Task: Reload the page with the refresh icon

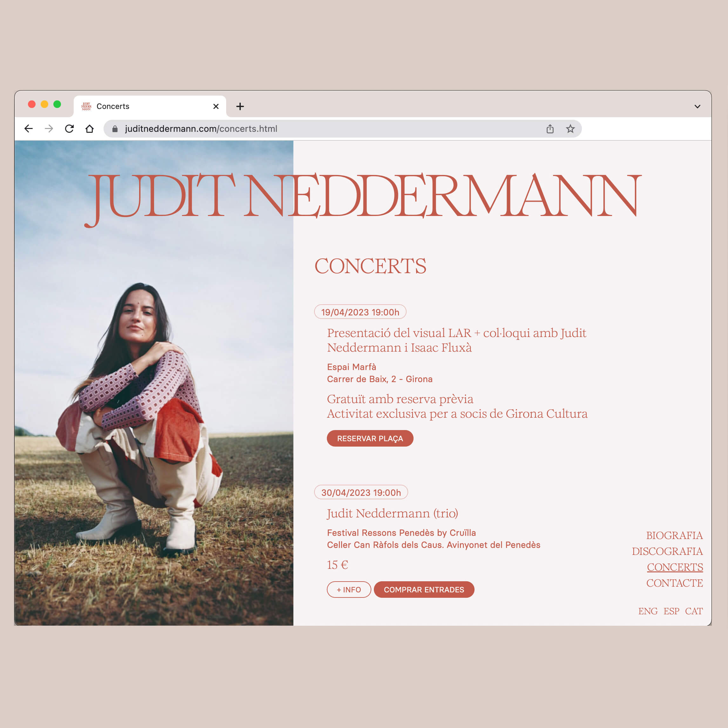Action: tap(69, 129)
